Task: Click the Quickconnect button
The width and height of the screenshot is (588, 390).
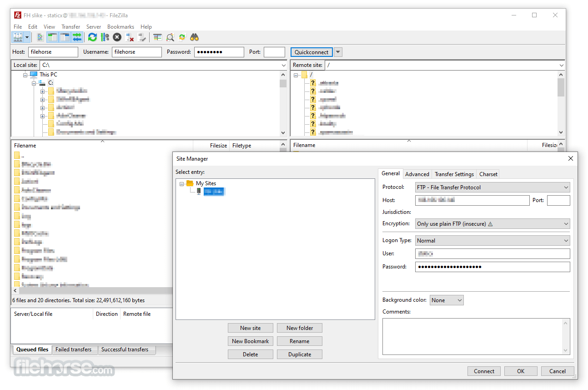Action: (312, 52)
